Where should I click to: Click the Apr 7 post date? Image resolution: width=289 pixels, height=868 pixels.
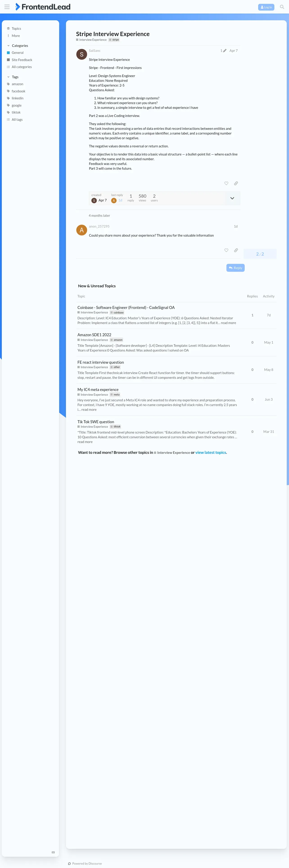(233, 50)
